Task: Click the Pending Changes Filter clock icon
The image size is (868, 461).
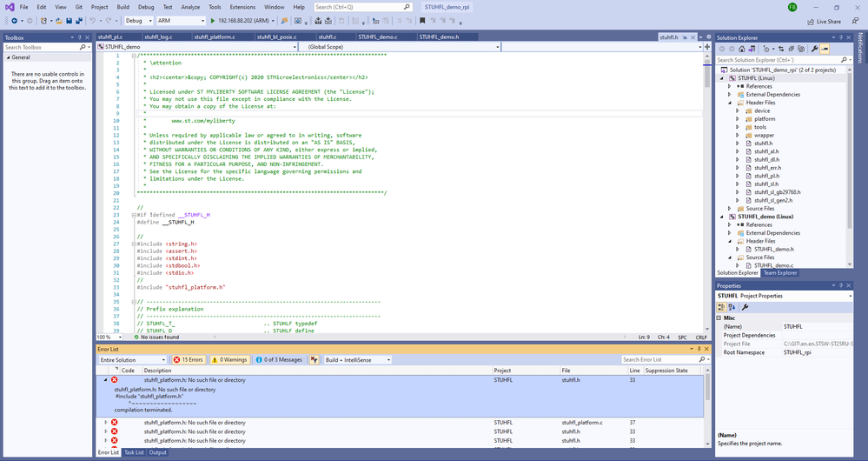Action: (766, 49)
